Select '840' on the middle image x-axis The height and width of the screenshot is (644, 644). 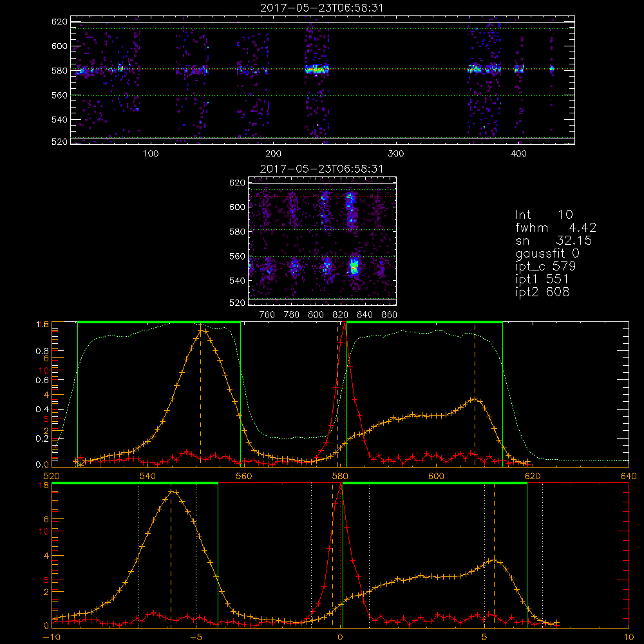click(365, 315)
